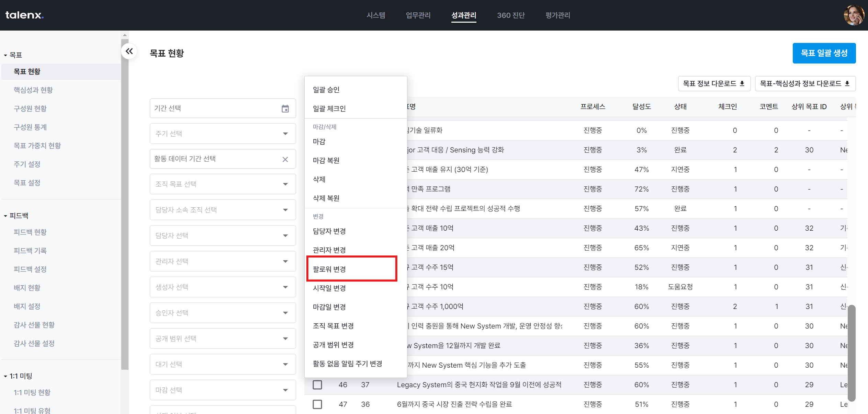Open 핵심성과 현황 in sidebar
Image resolution: width=868 pixels, height=414 pixels.
(33, 90)
